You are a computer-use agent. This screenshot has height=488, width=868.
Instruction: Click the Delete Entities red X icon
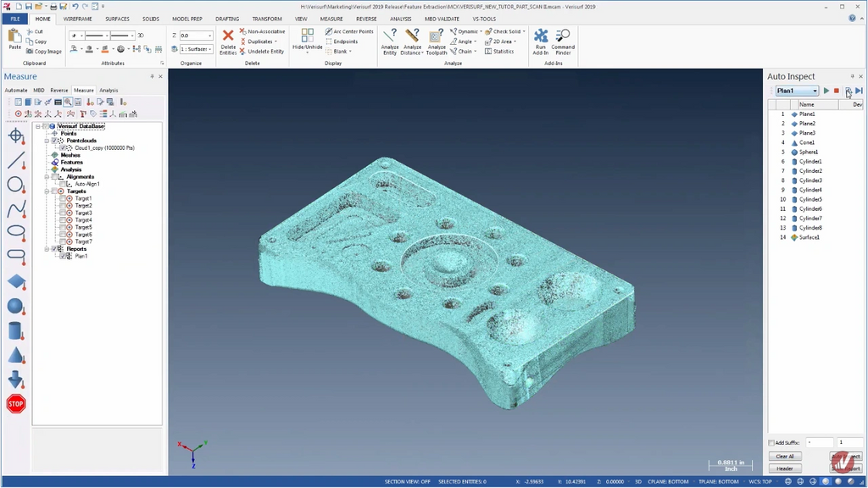[228, 36]
